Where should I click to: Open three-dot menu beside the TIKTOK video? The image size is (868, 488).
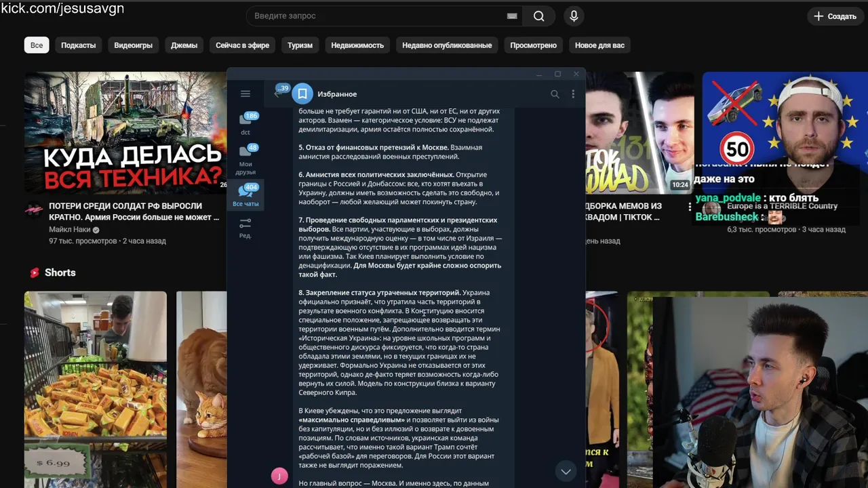coord(690,207)
